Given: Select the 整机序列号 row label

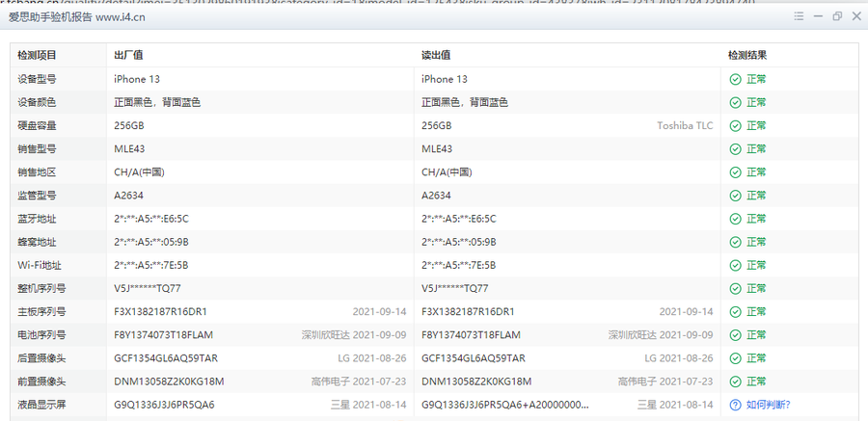Looking at the screenshot, I should (x=41, y=288).
